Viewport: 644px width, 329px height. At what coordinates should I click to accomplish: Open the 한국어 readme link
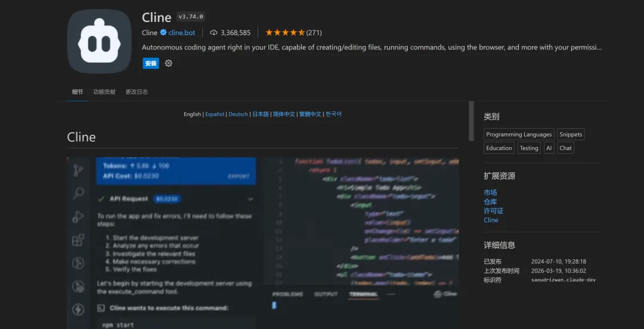[333, 114]
